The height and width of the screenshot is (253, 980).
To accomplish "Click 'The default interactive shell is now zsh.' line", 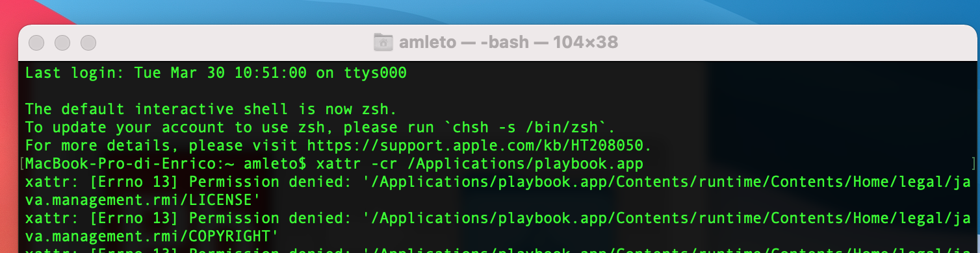I will [211, 109].
